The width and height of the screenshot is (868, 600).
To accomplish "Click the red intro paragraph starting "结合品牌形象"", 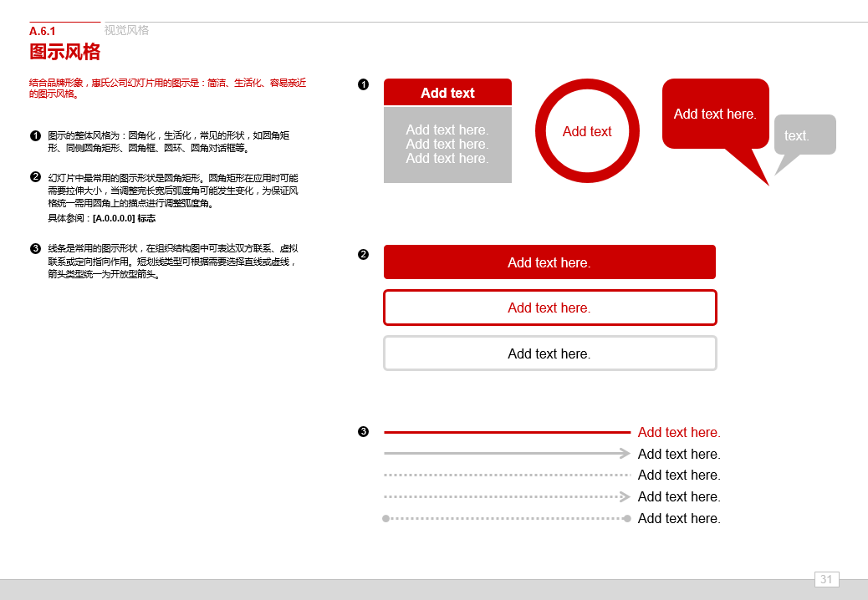I will 168,88.
